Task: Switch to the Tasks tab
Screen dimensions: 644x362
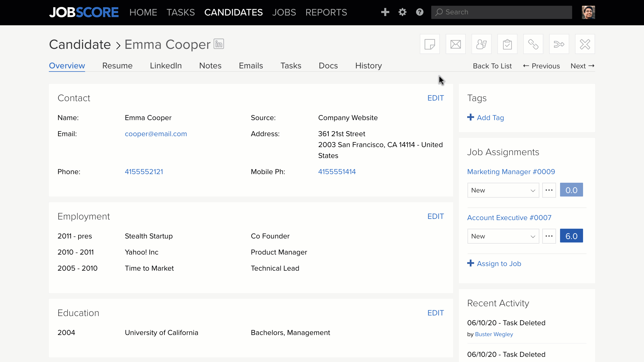Action: click(291, 66)
